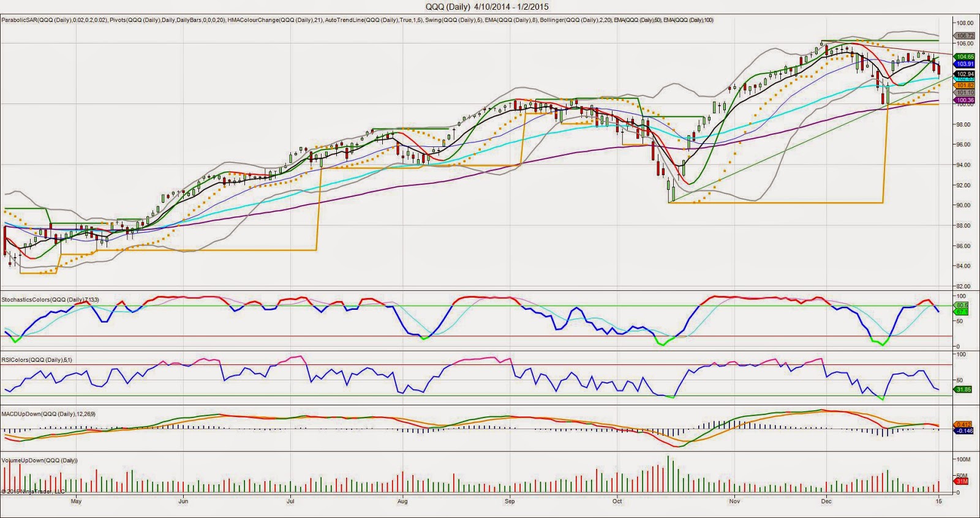The image size is (980, 518).
Task: Click the Dec date axis label
Action: 826,501
